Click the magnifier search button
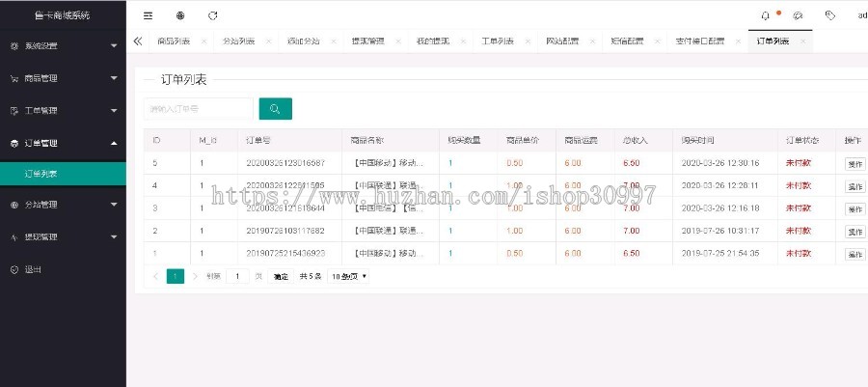 [275, 108]
